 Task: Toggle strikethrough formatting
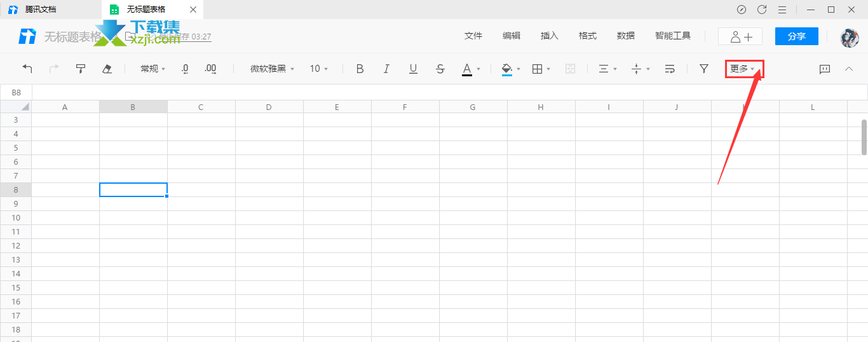click(440, 69)
